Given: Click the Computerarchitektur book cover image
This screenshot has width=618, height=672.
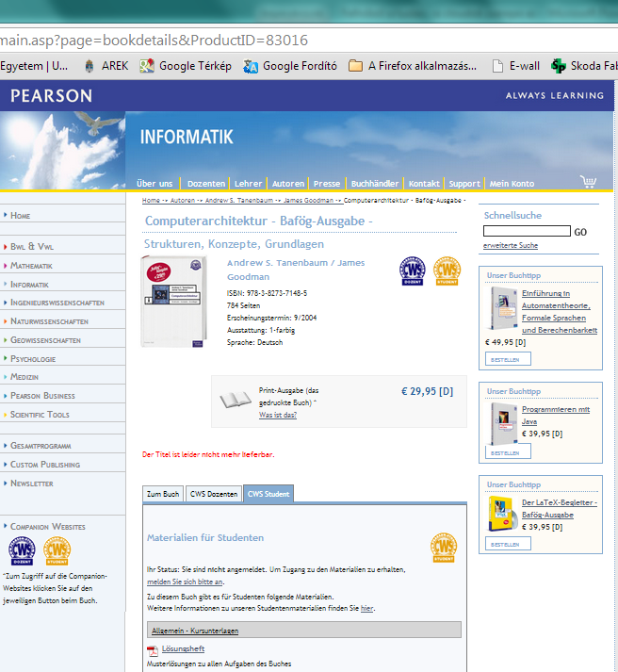Looking at the screenshot, I should [174, 302].
